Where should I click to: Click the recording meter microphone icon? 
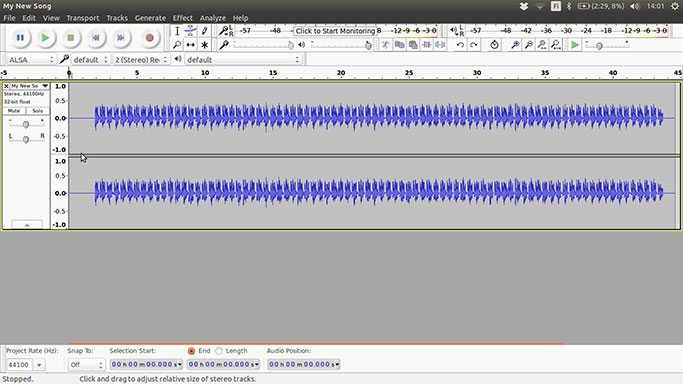[223, 30]
